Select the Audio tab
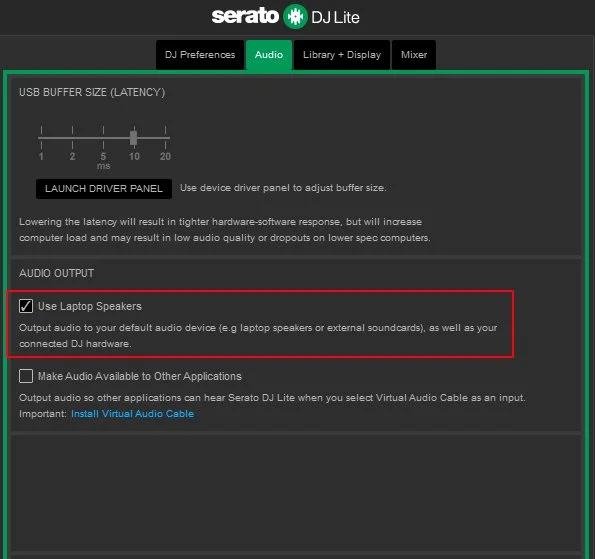595x559 pixels. point(269,55)
